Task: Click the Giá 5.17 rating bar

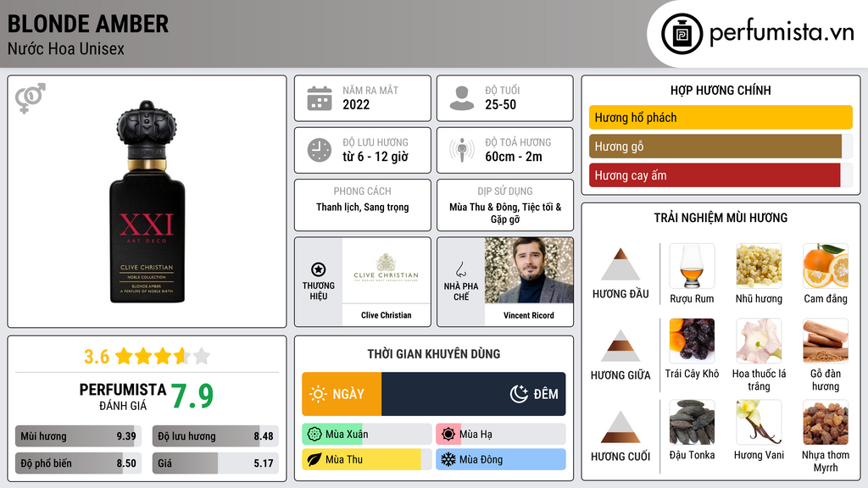Action: (215, 463)
